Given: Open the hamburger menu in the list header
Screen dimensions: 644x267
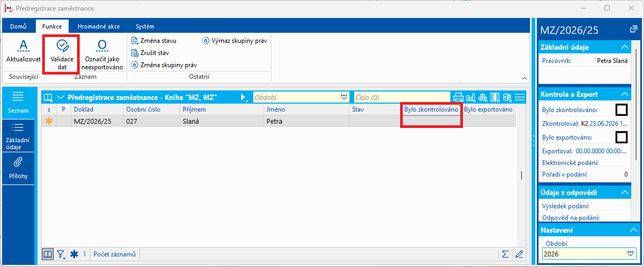Looking at the screenshot, I should (x=520, y=97).
